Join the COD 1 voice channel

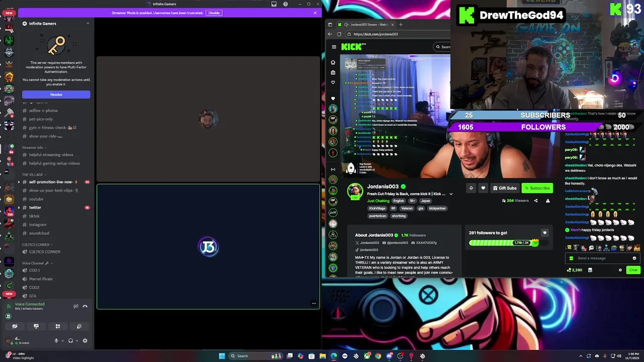(34, 270)
